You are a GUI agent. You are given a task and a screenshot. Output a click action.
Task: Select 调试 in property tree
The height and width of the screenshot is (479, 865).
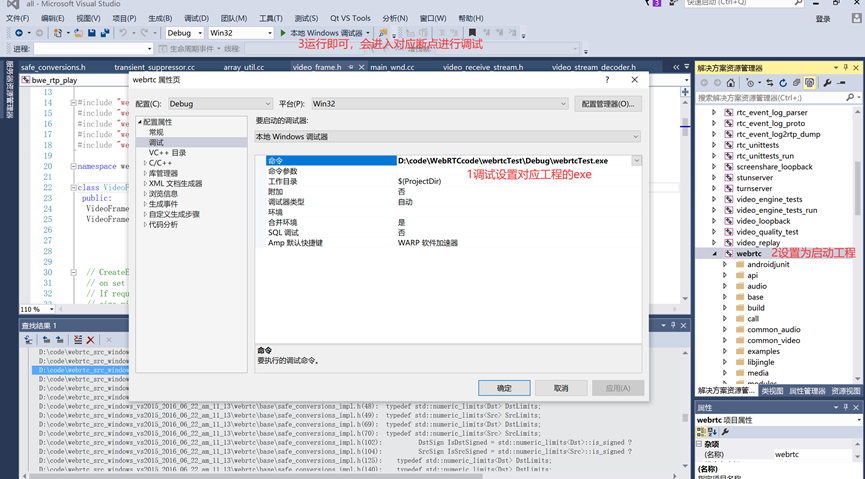pos(156,142)
